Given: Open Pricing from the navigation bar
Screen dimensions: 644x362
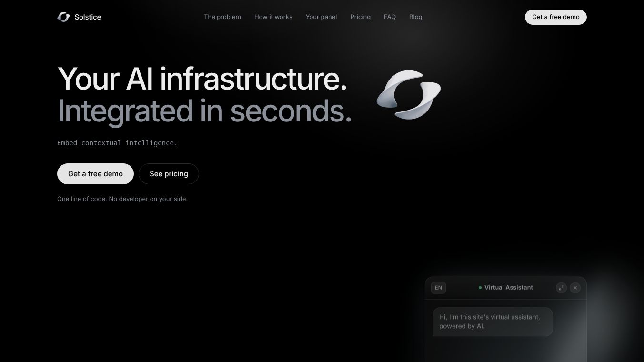Looking at the screenshot, I should (360, 17).
